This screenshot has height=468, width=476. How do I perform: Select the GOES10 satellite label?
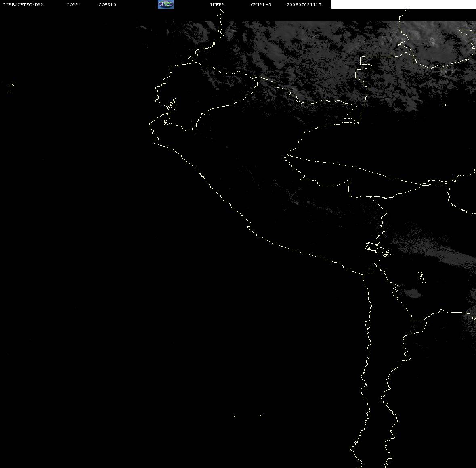pos(107,4)
